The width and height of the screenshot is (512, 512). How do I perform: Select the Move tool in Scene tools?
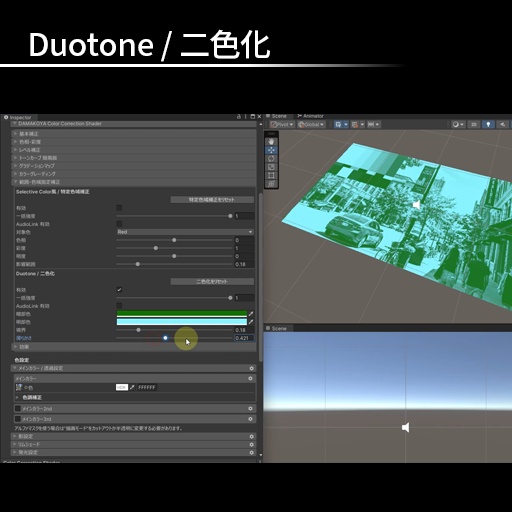[271, 150]
